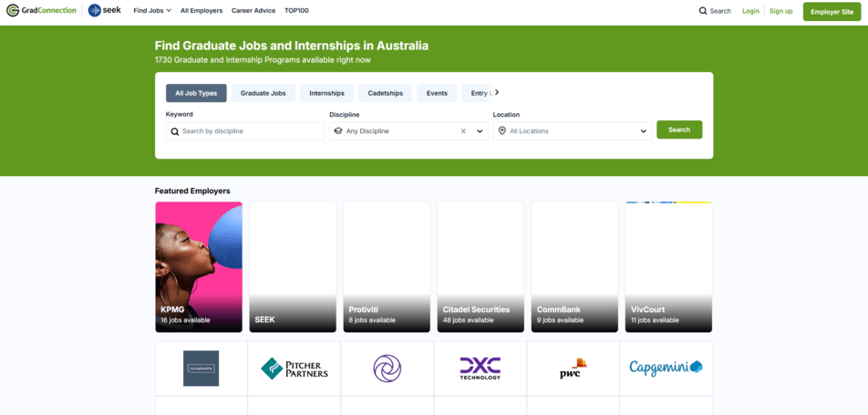
Task: Expand the Find Jobs menu
Action: 152,11
